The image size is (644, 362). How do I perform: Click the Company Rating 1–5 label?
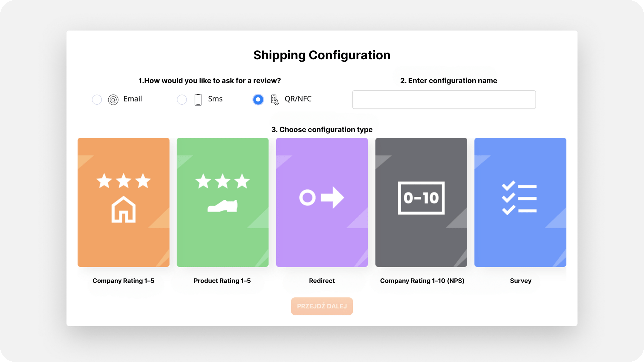point(124,281)
